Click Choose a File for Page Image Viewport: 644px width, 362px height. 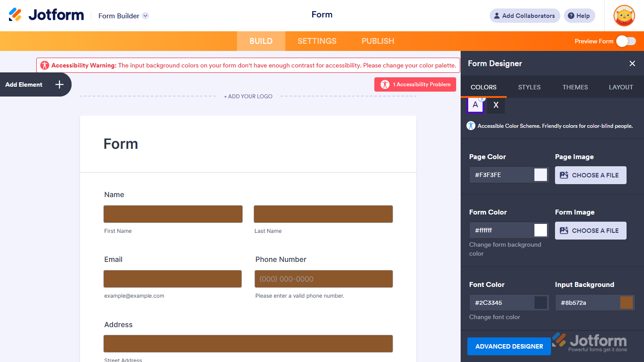tap(590, 175)
